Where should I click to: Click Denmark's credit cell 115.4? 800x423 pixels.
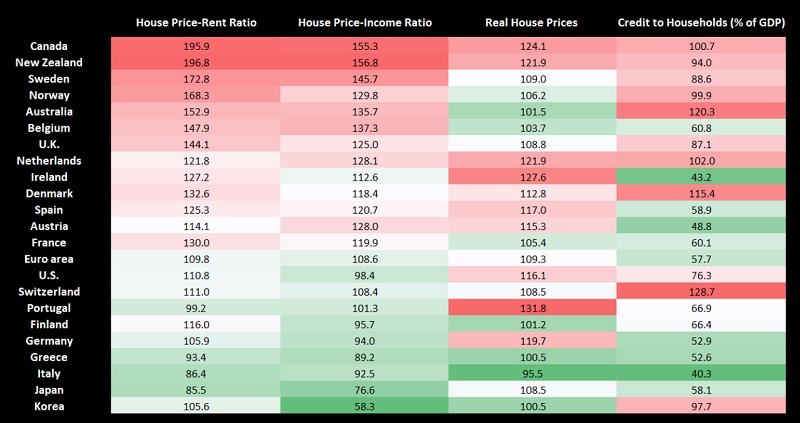click(702, 194)
